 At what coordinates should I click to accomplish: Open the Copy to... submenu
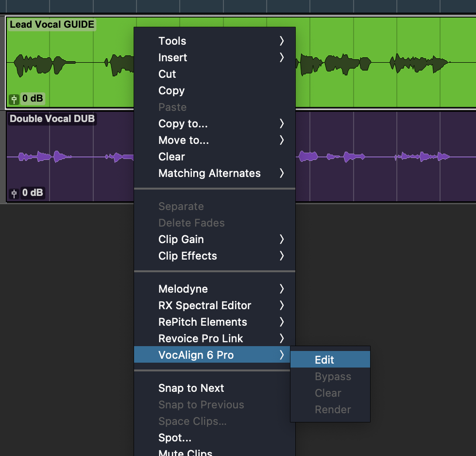coord(183,123)
